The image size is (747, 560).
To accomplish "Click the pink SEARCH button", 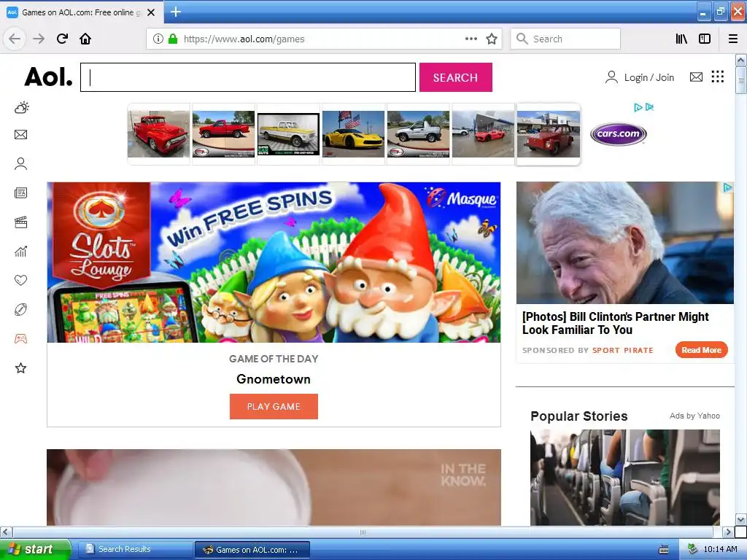I will (455, 77).
